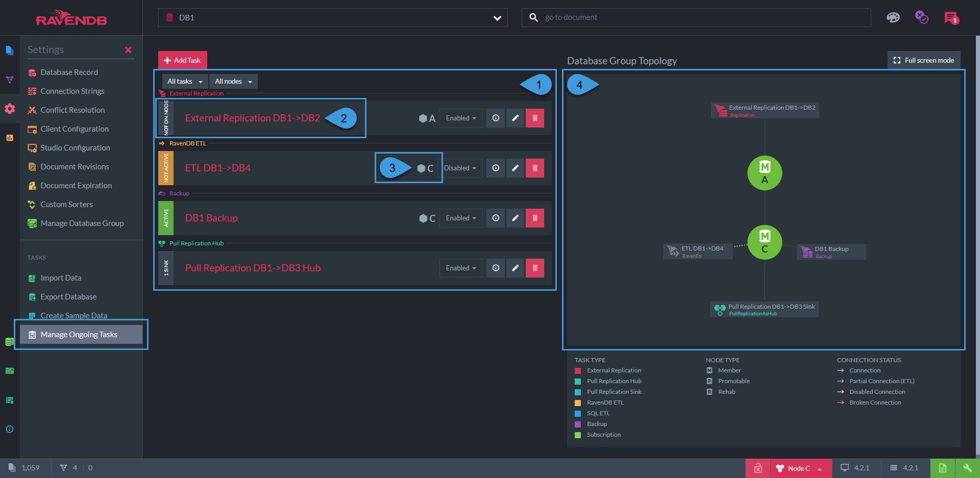Open the DB1 database selector dropdown
This screenshot has height=478, width=980.
[333, 17]
